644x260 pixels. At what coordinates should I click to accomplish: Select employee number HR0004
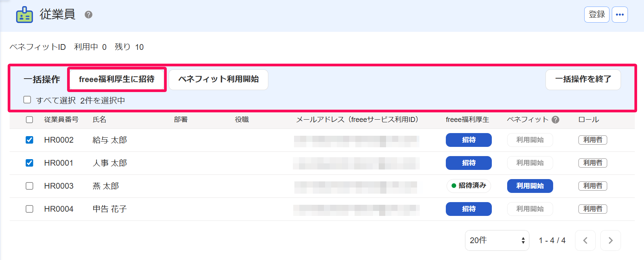point(59,209)
